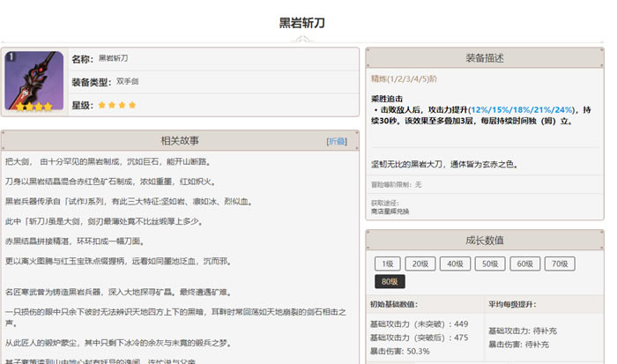Select the 40级 level tab
The image size is (617, 364).
455,264
